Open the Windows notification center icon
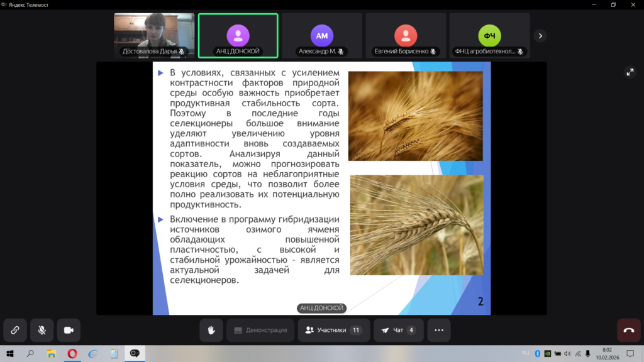Screen dimensions: 644x362 (630, 354)
